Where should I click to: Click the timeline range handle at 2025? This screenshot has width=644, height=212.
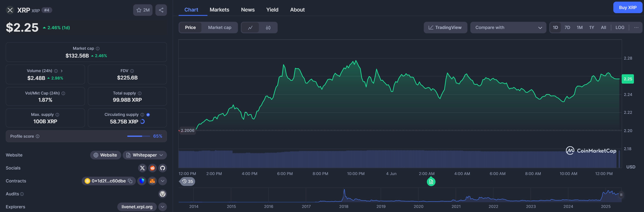[x=621, y=195]
